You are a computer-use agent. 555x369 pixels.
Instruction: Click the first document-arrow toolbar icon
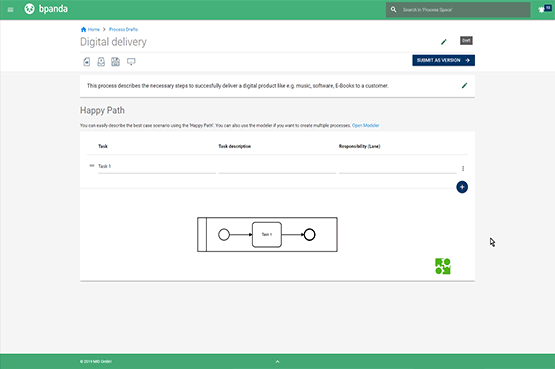86,62
